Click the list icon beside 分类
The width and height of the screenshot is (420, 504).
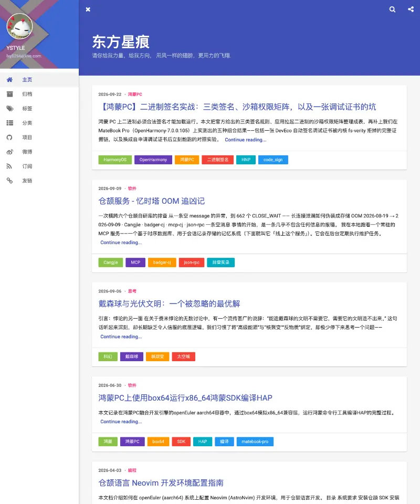[9, 123]
